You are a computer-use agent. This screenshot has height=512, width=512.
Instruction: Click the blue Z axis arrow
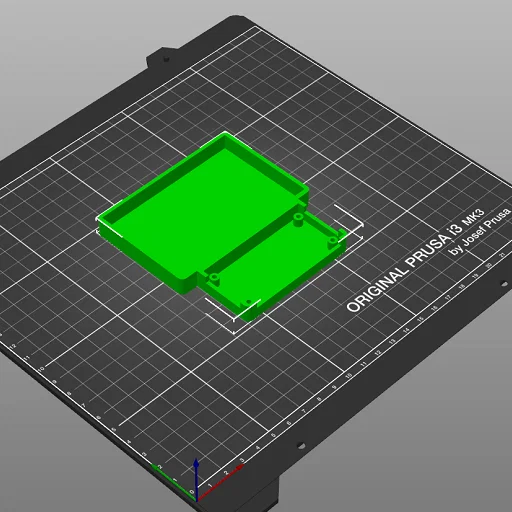(x=197, y=480)
